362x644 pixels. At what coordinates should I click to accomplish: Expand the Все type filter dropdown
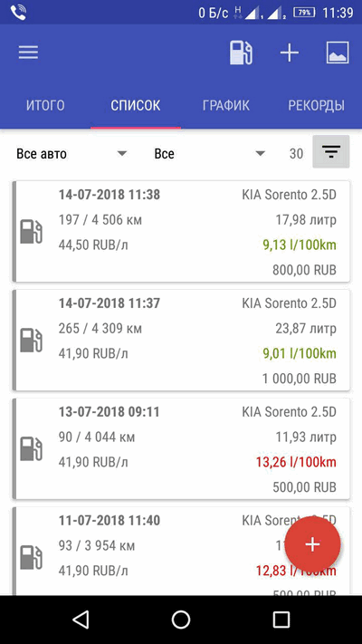point(209,154)
